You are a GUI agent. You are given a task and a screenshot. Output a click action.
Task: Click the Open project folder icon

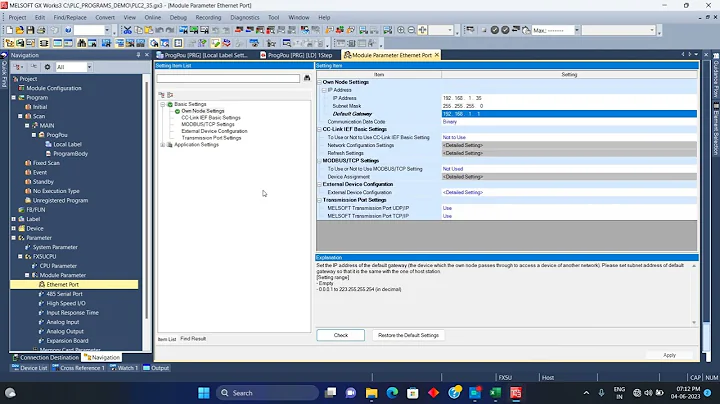click(x=20, y=30)
